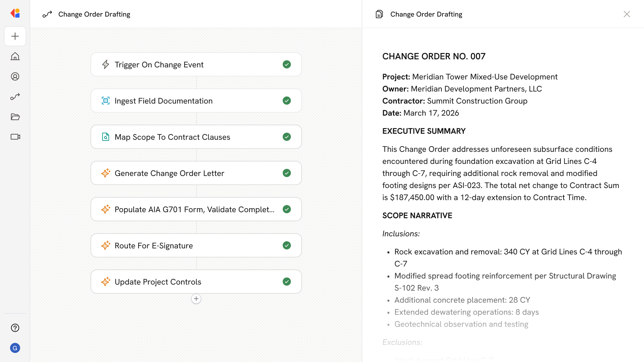Close the Change Order Drafting document panel
This screenshot has height=362, width=644.
tap(627, 14)
